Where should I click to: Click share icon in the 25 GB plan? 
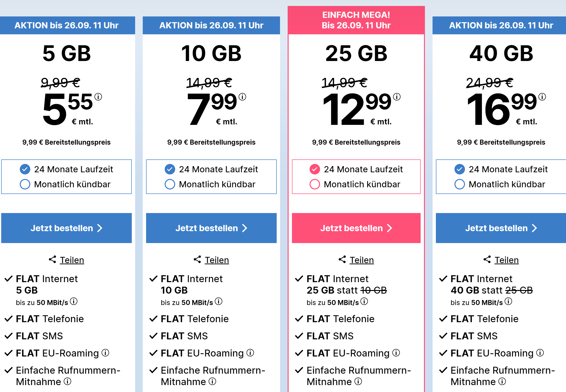coord(342,259)
